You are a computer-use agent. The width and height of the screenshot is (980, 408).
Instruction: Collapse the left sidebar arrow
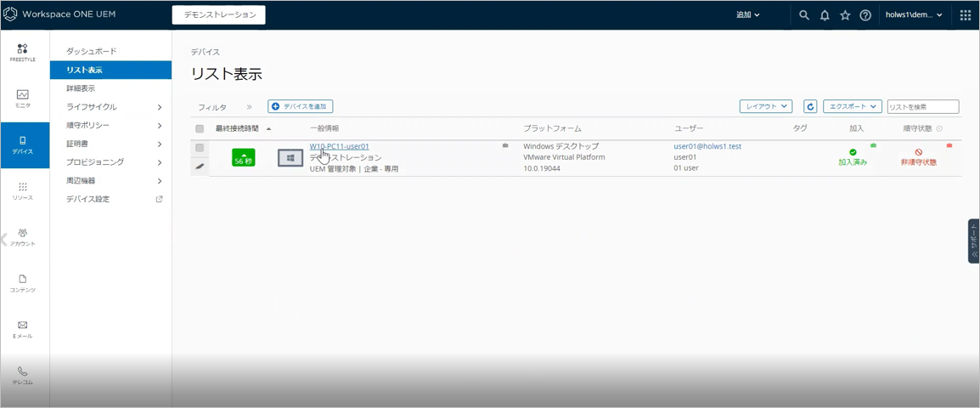3,238
